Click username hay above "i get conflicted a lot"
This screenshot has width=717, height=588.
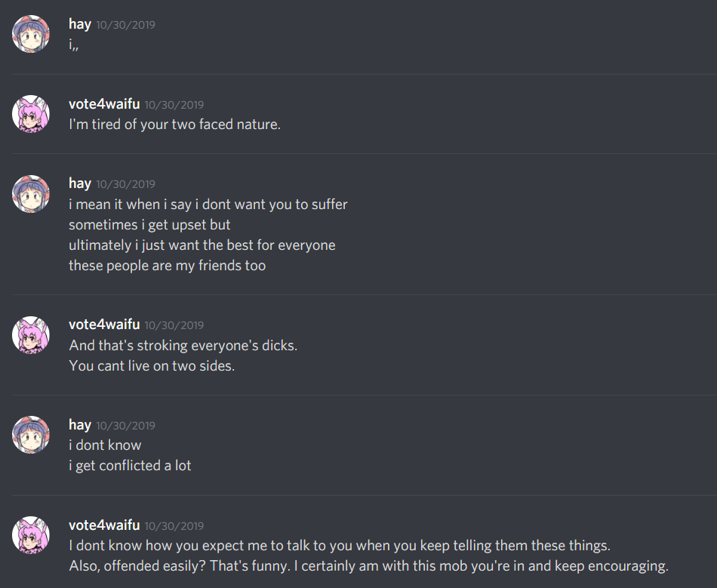tap(80, 425)
